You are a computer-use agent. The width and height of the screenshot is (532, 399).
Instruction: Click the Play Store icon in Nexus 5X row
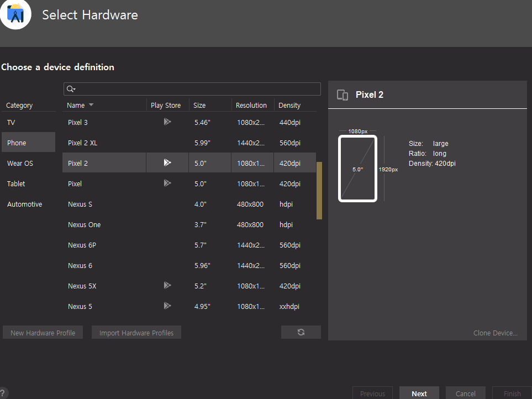click(167, 285)
